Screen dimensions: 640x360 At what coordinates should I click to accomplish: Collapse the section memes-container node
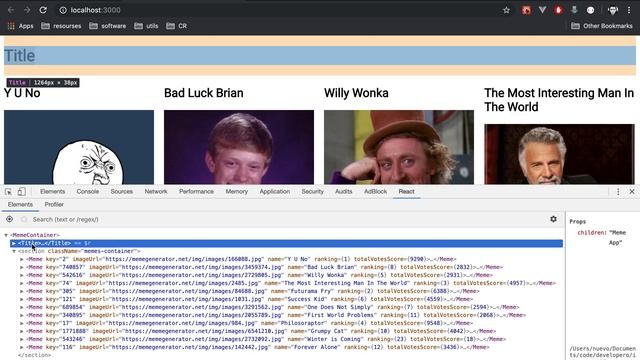[x=14, y=251]
